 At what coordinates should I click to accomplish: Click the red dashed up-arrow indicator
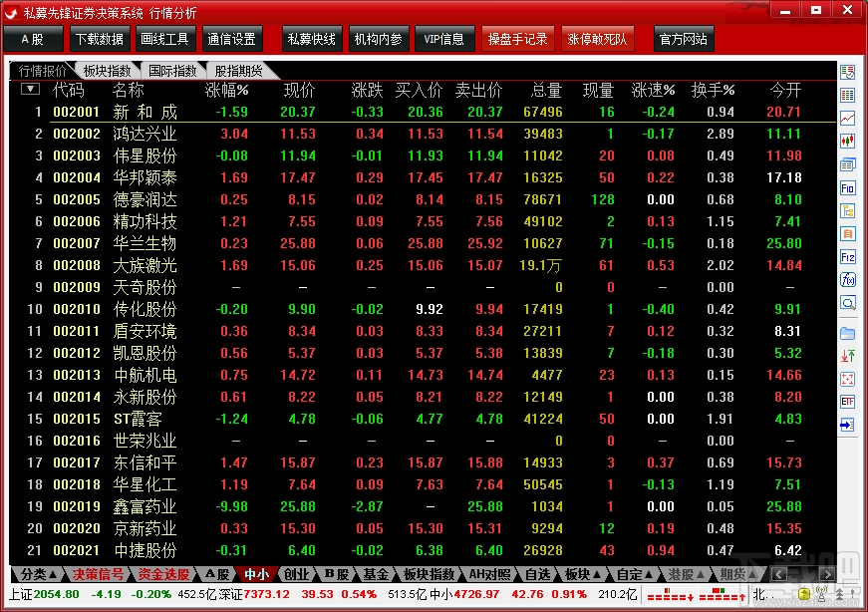click(722, 595)
